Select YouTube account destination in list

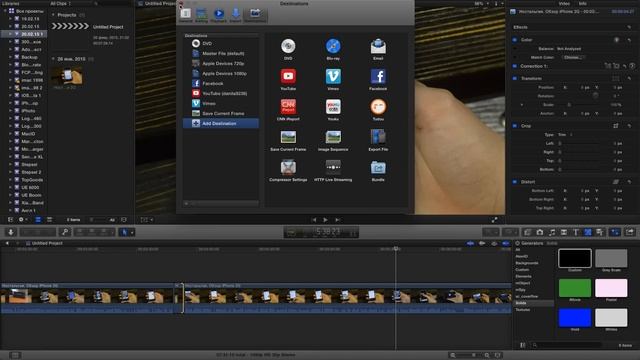tap(221, 93)
